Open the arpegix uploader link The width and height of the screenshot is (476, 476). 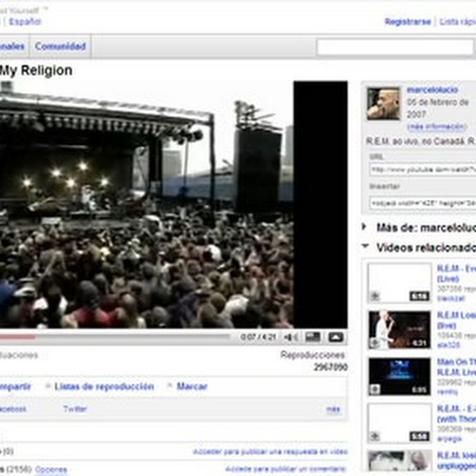(x=449, y=439)
